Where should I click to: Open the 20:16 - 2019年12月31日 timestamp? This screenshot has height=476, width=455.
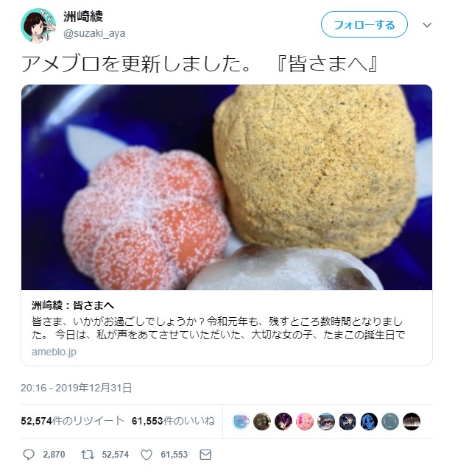pyautogui.click(x=76, y=388)
